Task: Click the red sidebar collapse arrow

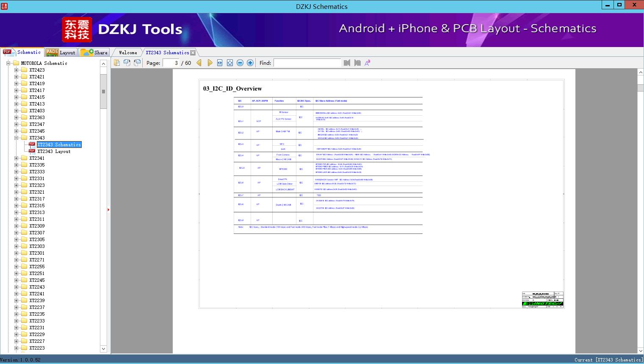Action: pos(108,209)
